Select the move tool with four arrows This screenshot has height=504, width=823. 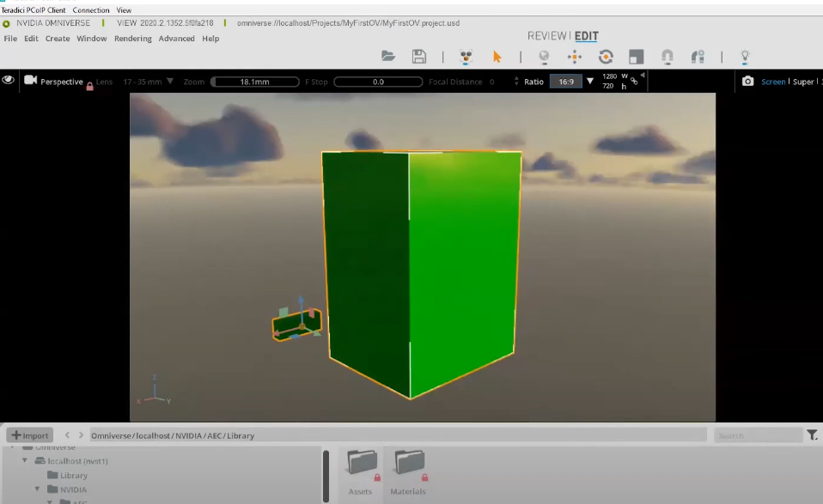(574, 57)
